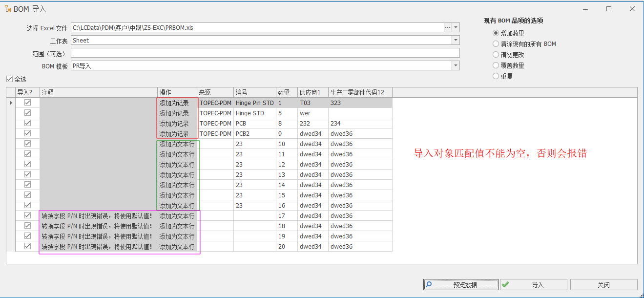Click the 范围 (可选) input field

(x=265, y=53)
